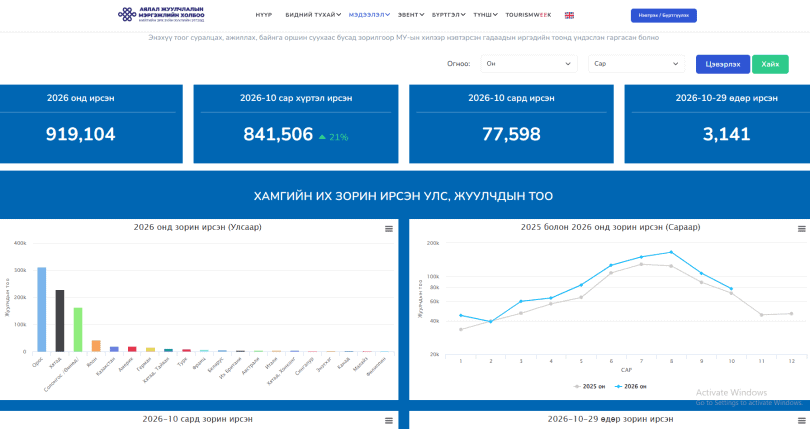Click the Огноо: date label
The height and width of the screenshot is (429, 810).
[x=458, y=64]
